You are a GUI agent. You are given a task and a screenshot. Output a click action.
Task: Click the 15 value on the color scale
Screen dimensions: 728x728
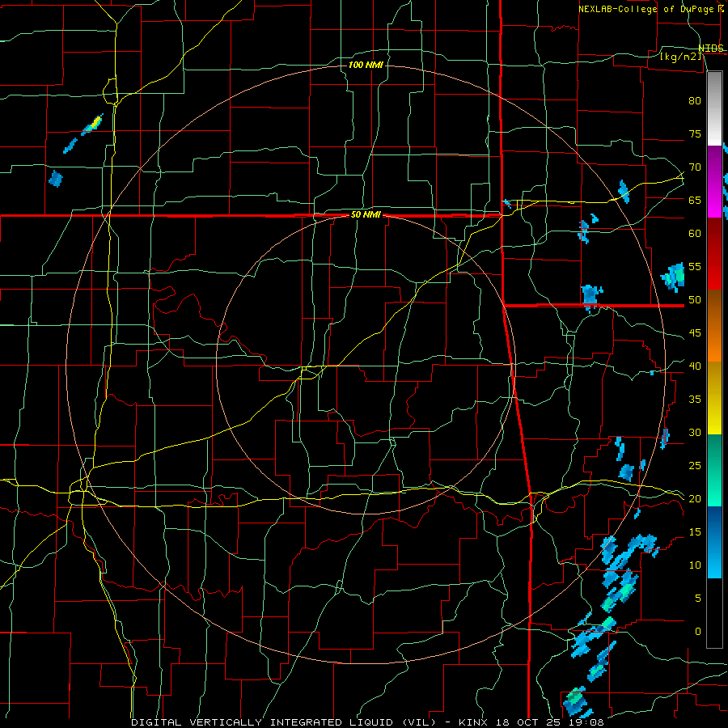[x=695, y=532]
